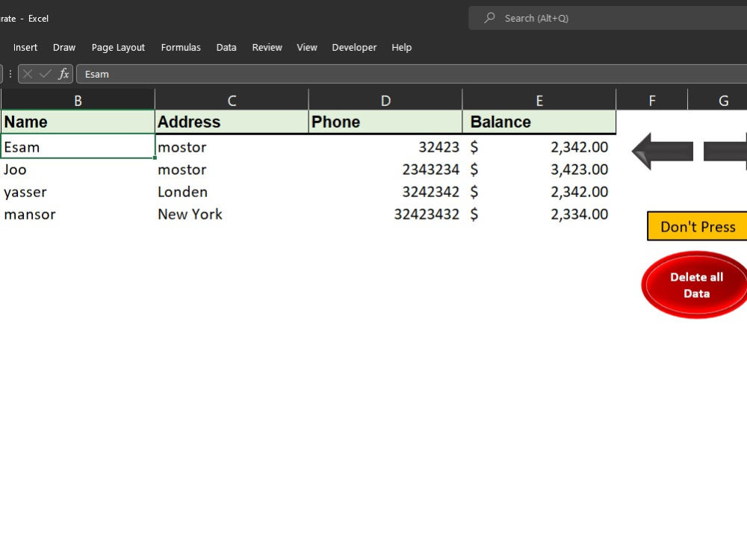This screenshot has height=560, width=747.
Task: Select balance cell 3,423.00
Action: click(x=539, y=169)
